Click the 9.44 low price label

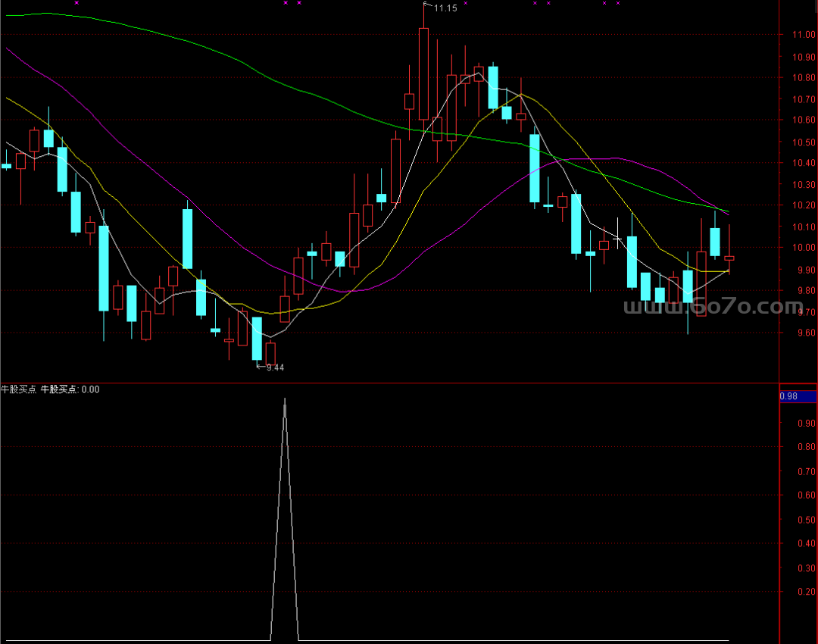tap(275, 367)
